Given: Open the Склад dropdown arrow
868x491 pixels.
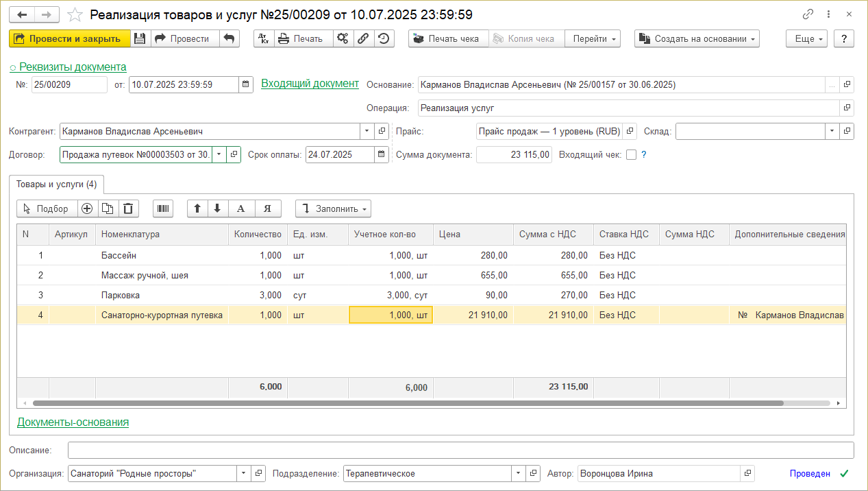Looking at the screenshot, I should click(832, 131).
